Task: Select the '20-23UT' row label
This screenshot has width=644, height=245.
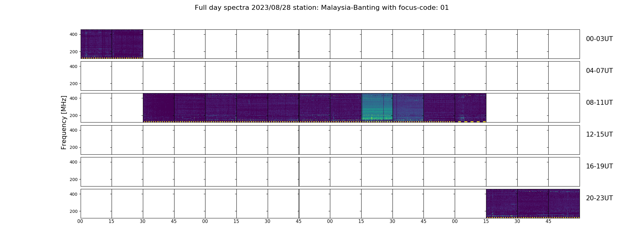Action: [x=599, y=198]
